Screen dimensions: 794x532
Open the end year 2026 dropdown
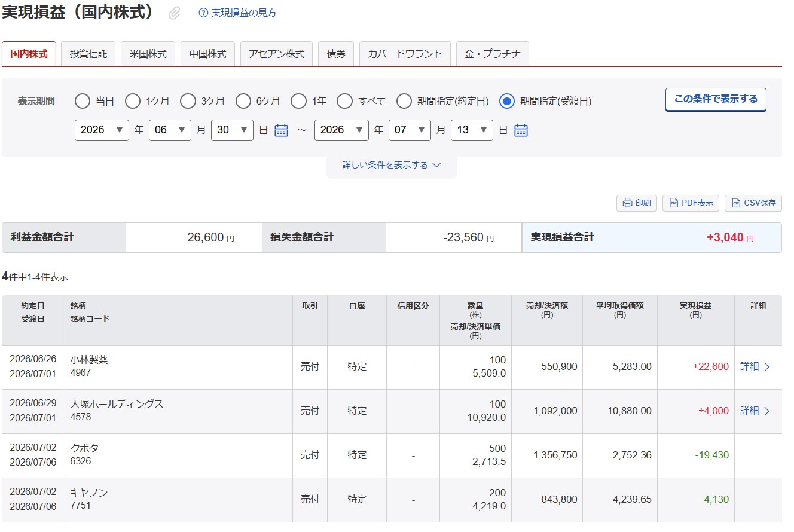pyautogui.click(x=341, y=130)
